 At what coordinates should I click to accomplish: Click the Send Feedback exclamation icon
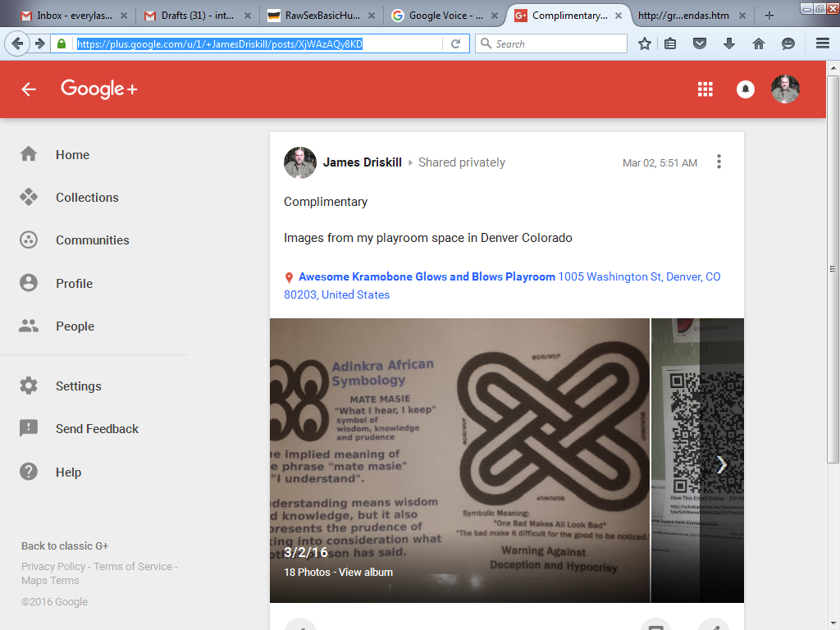(29, 428)
